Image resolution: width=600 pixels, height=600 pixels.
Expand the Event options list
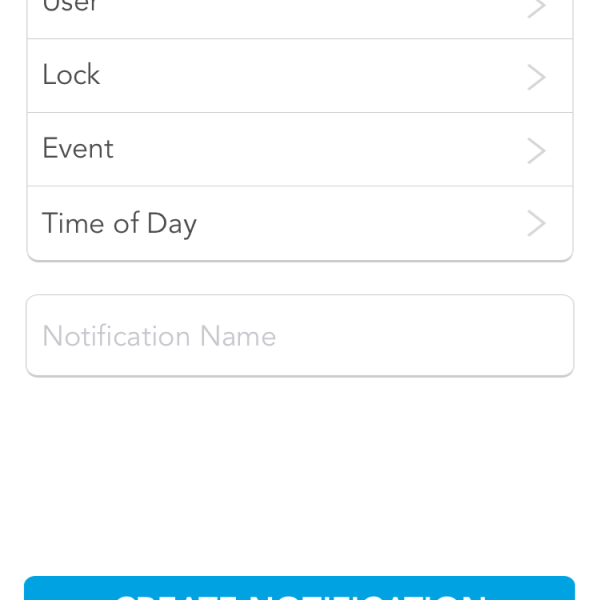[537, 150]
